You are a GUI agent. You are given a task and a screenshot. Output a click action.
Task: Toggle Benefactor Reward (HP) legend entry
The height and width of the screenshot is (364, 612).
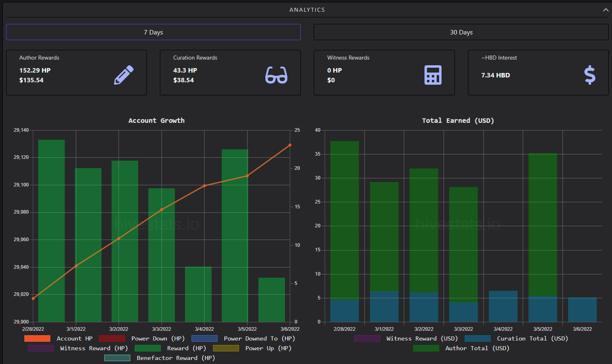pos(160,358)
